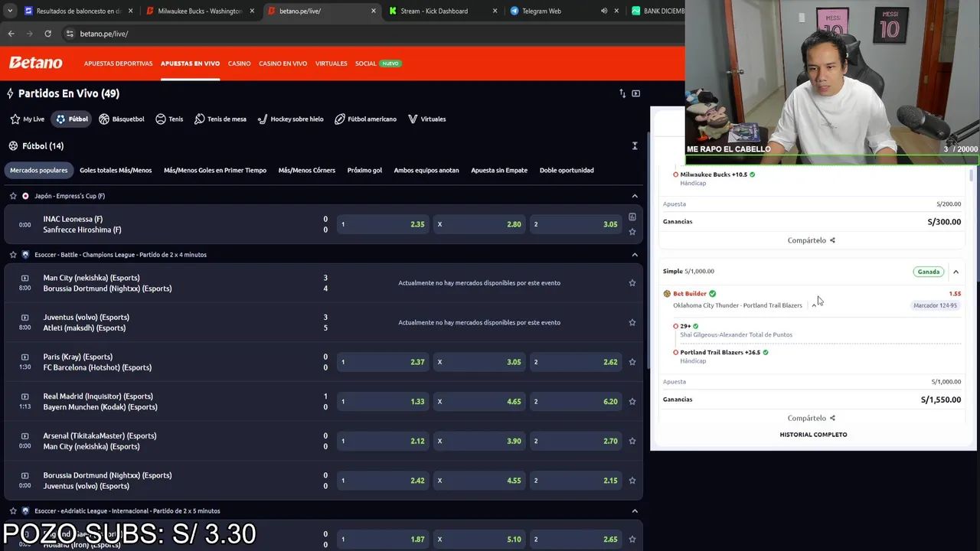
Task: Favorite the INAC Leonessa match
Action: click(x=632, y=232)
